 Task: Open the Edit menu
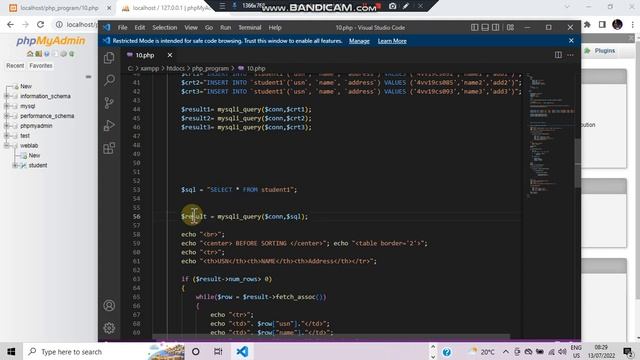[140, 28]
